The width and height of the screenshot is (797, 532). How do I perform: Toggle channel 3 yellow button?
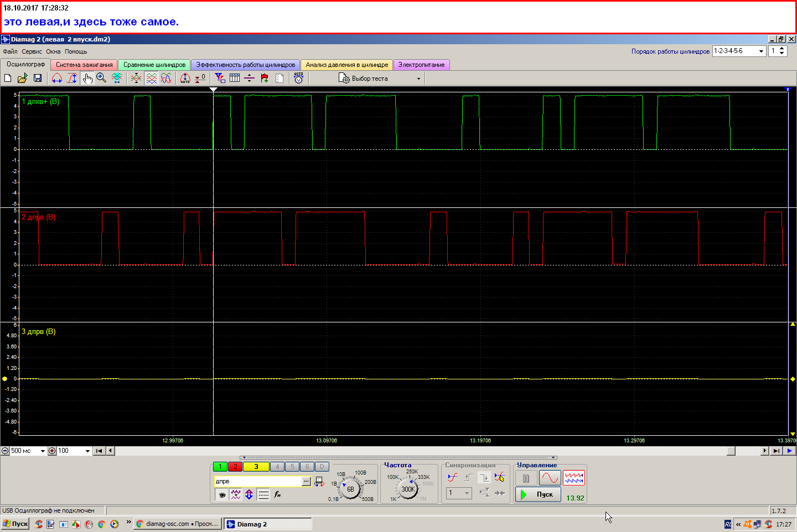256,467
